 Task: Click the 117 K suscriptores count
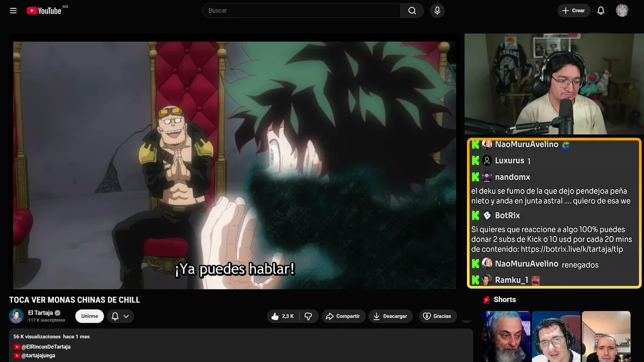47,320
